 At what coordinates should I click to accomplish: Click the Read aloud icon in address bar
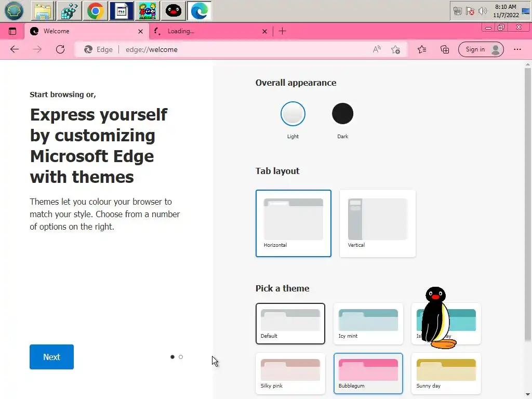point(377,49)
